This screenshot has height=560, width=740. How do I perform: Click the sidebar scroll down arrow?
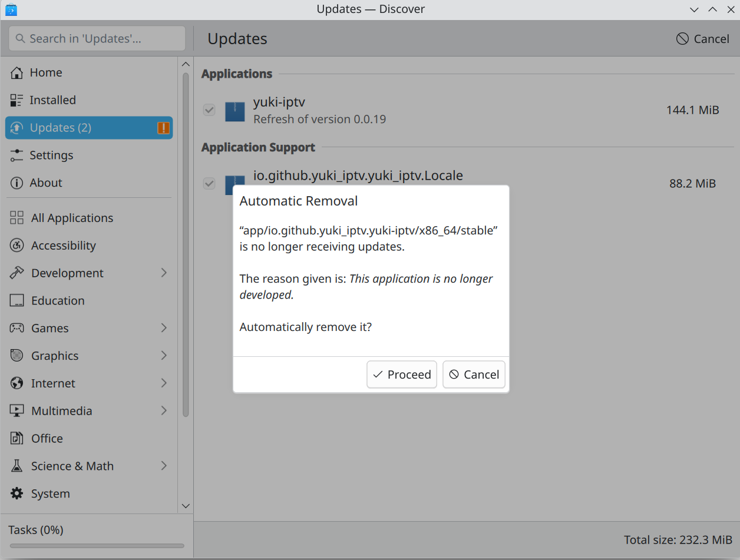[186, 506]
